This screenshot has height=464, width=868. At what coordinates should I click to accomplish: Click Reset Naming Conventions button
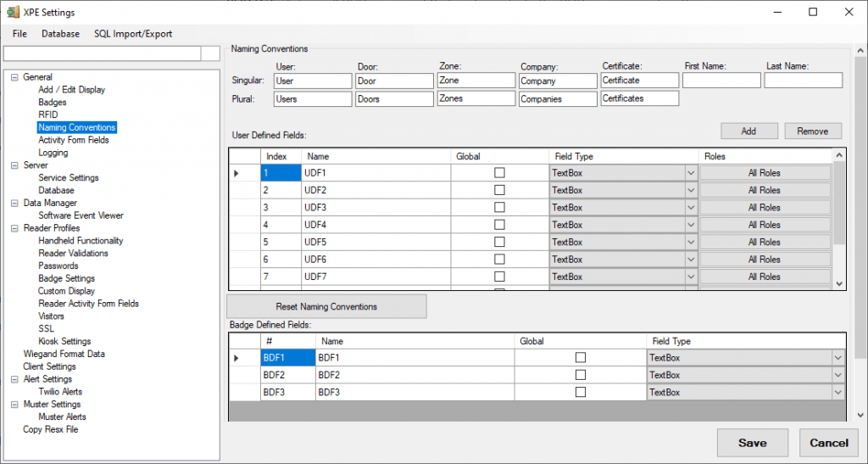[x=326, y=307]
